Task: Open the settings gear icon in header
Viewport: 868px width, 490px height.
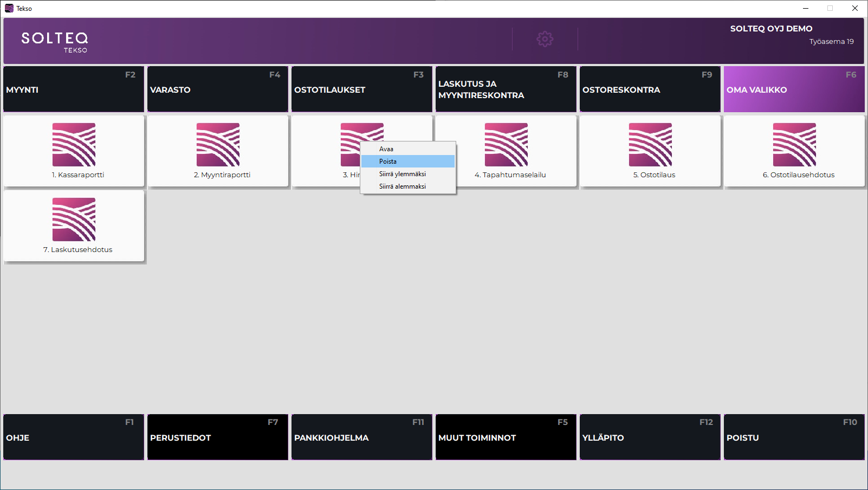Action: click(x=545, y=39)
